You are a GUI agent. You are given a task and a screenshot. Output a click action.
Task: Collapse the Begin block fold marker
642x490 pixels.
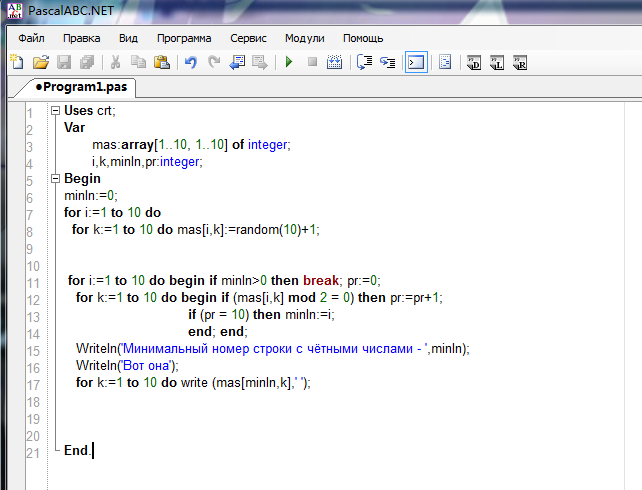(x=56, y=178)
